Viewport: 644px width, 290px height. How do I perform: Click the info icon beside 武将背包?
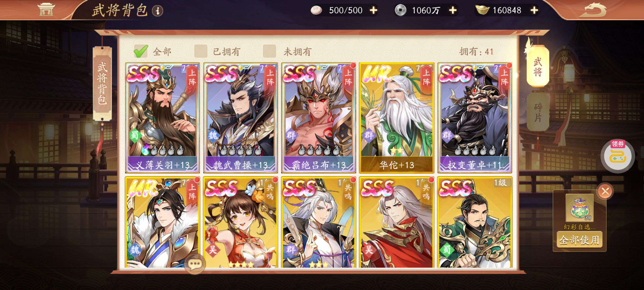[x=157, y=11]
